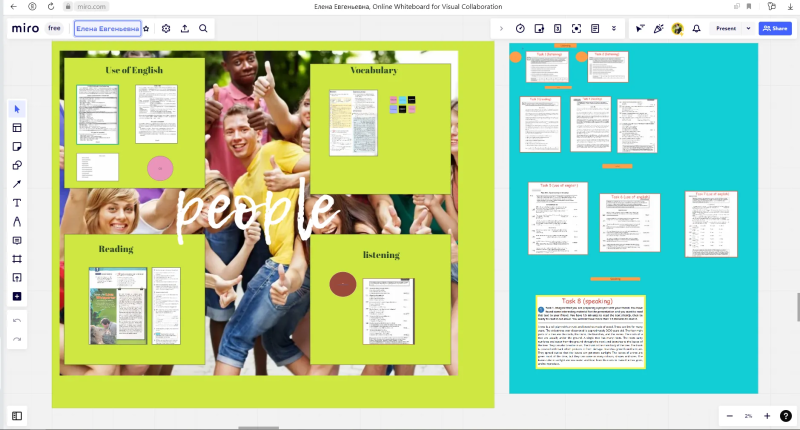Image resolution: width=800 pixels, height=430 pixels.
Task: Open board settings gear
Action: 166,29
